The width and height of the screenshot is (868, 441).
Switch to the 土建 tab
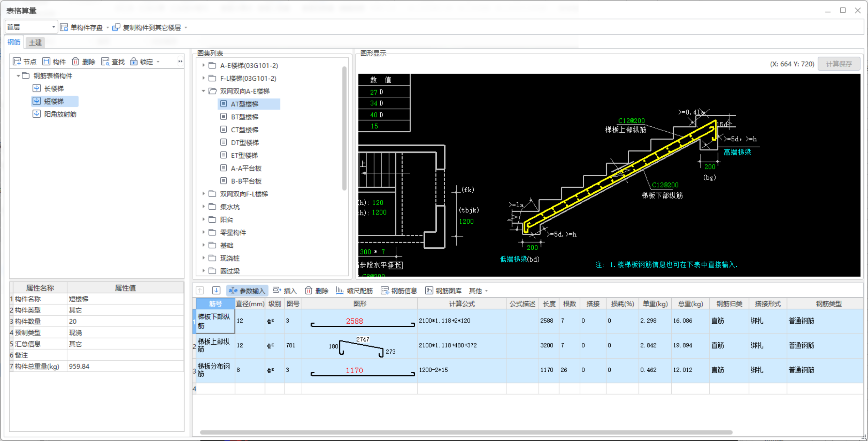35,42
